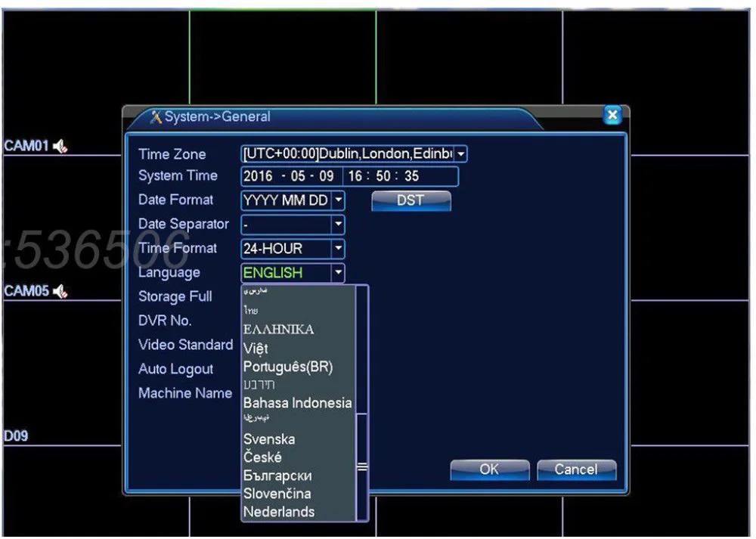Open the Date Separator dropdown arrow
756x539 pixels.
pos(339,225)
